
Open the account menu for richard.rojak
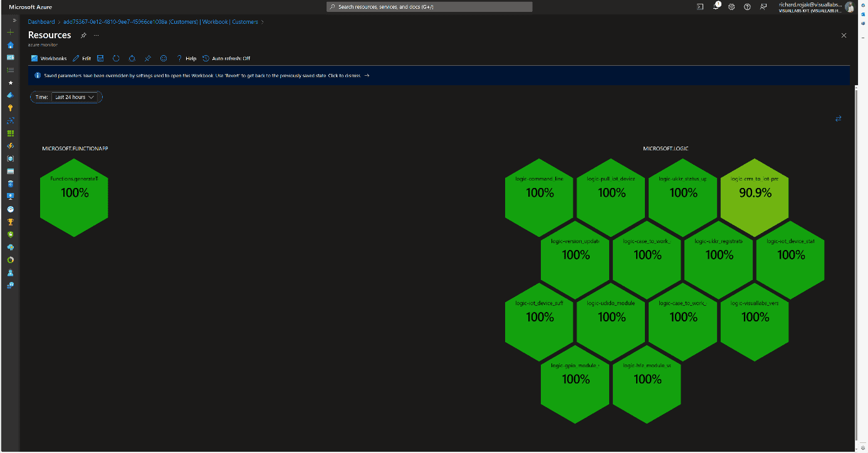tap(817, 7)
